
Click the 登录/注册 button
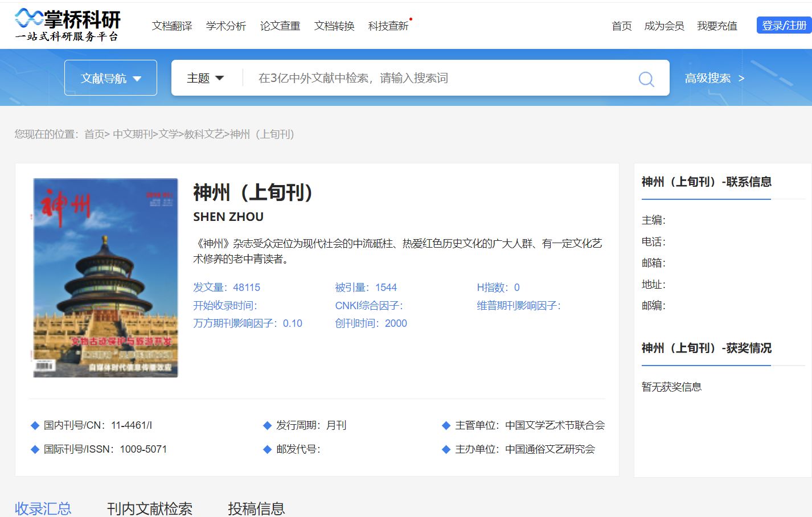(784, 25)
